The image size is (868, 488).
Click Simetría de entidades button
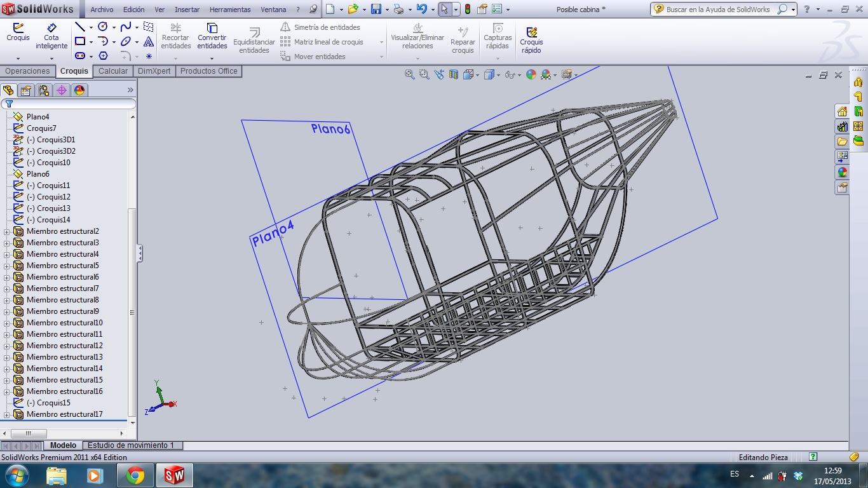320,27
